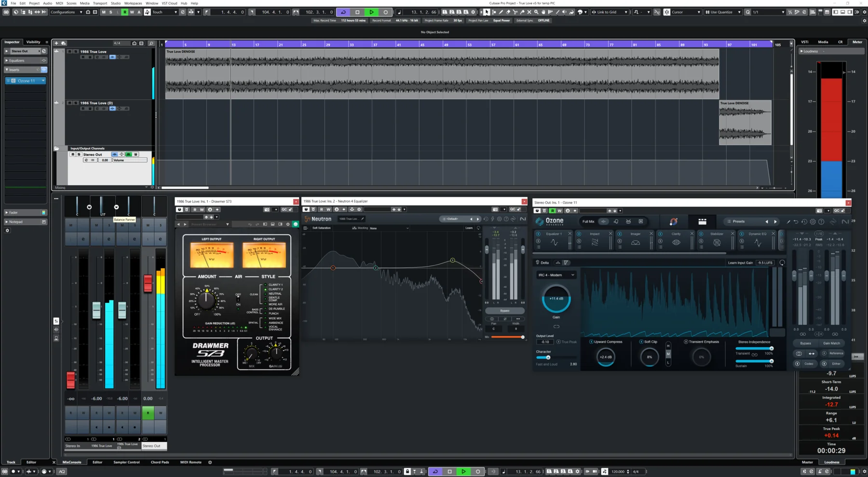
Task: Click the Add Track plus button
Action: pos(56,43)
